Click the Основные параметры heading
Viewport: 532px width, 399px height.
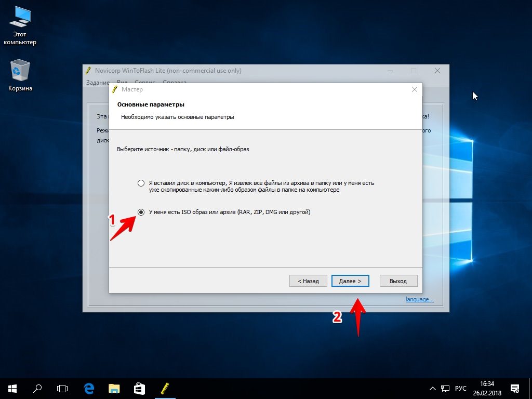pos(151,104)
